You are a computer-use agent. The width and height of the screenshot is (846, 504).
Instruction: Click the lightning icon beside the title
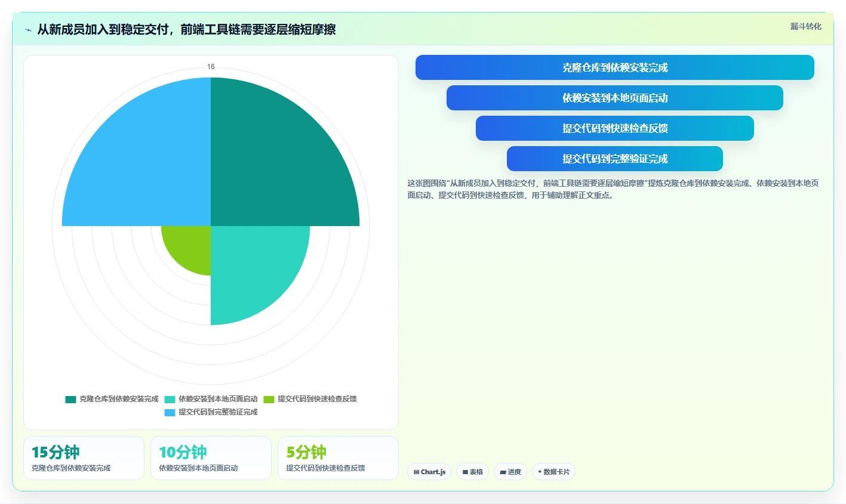pyautogui.click(x=28, y=30)
